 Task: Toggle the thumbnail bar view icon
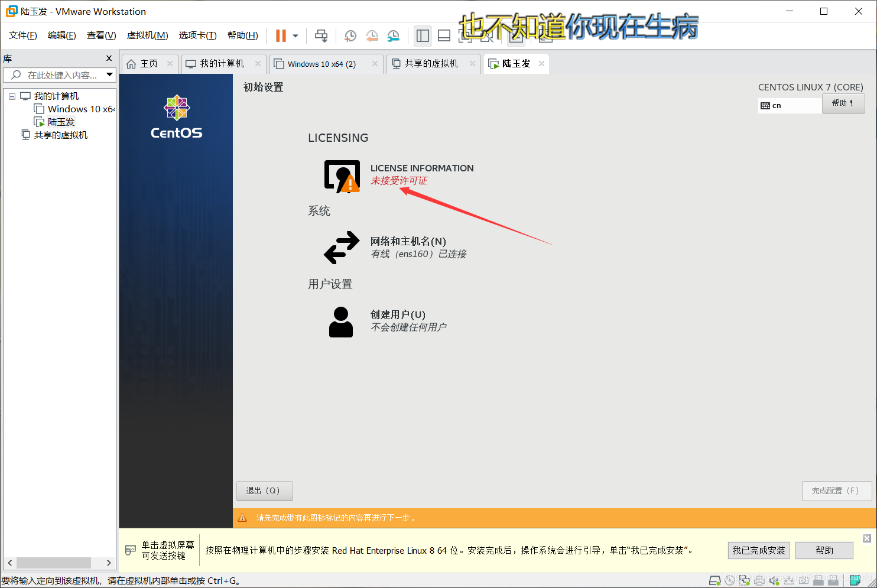tap(444, 35)
